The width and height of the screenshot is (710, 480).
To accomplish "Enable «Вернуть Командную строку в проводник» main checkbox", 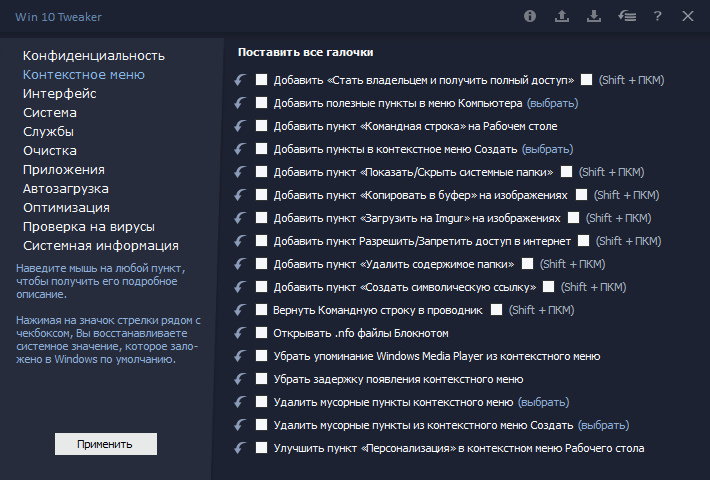I will [x=262, y=310].
